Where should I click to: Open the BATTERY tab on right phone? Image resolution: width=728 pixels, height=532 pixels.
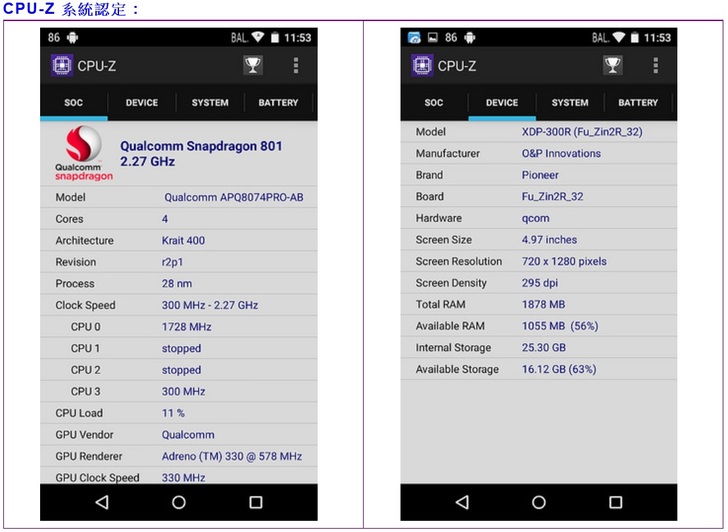pos(638,103)
